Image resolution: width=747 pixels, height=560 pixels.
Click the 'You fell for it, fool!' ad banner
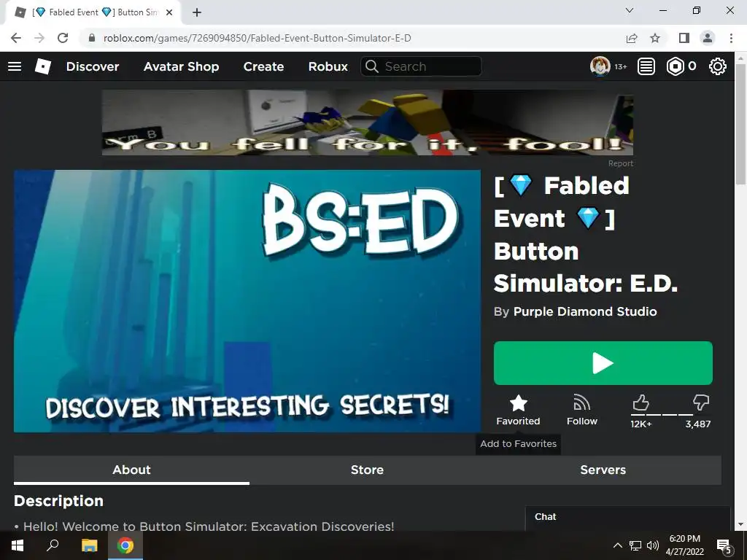coord(368,122)
